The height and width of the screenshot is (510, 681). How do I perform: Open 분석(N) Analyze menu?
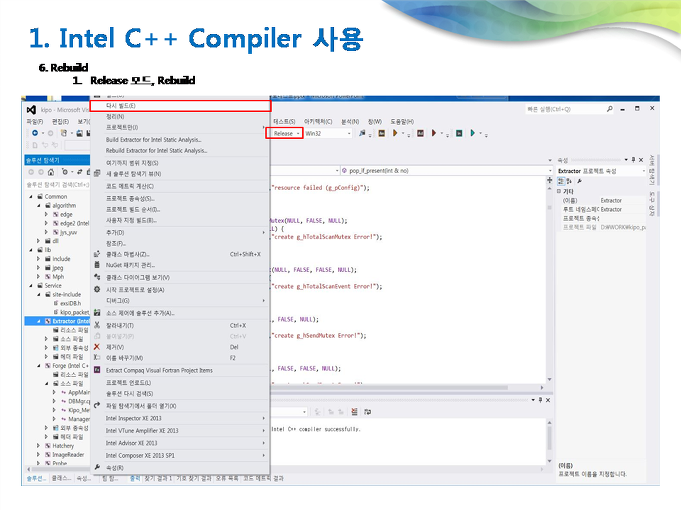pos(350,122)
